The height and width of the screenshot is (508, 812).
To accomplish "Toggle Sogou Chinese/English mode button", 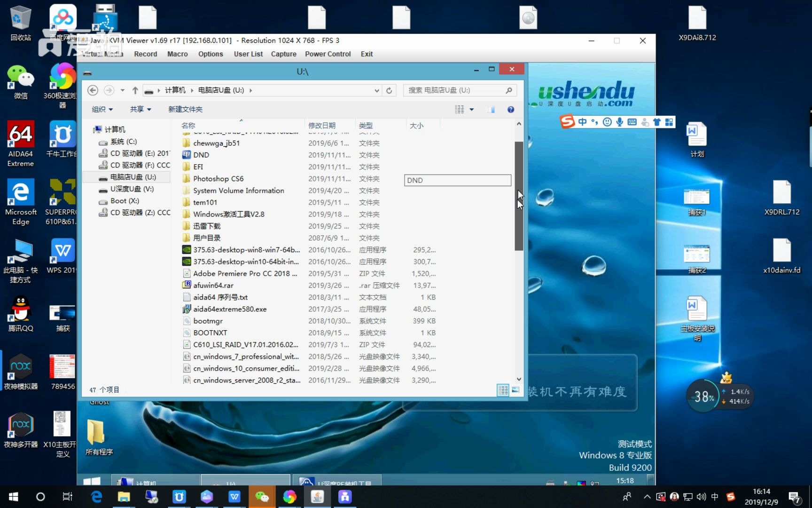I will [x=583, y=122].
